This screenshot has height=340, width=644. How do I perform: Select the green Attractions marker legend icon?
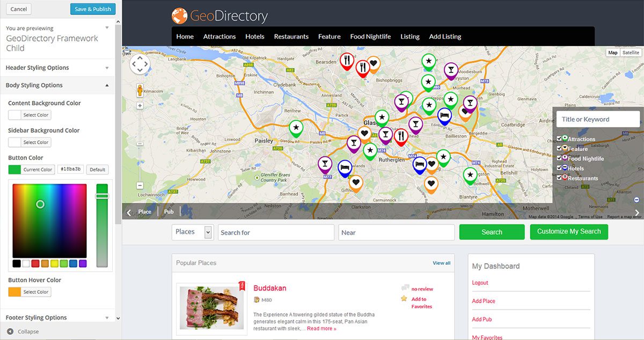[565, 139]
